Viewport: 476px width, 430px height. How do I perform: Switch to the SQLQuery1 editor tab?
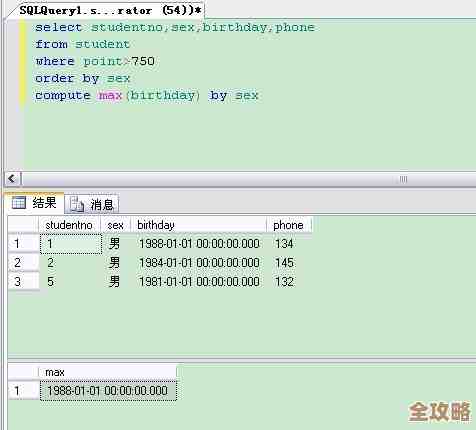110,10
